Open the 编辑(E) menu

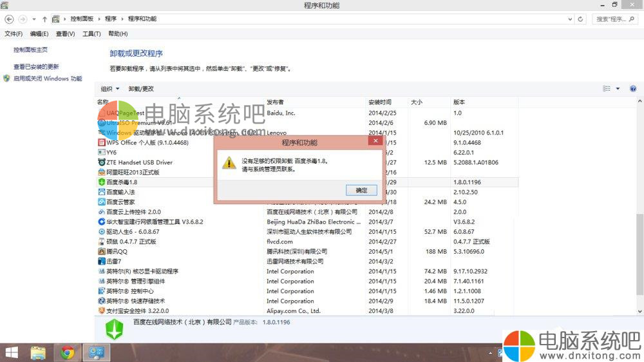(39, 33)
